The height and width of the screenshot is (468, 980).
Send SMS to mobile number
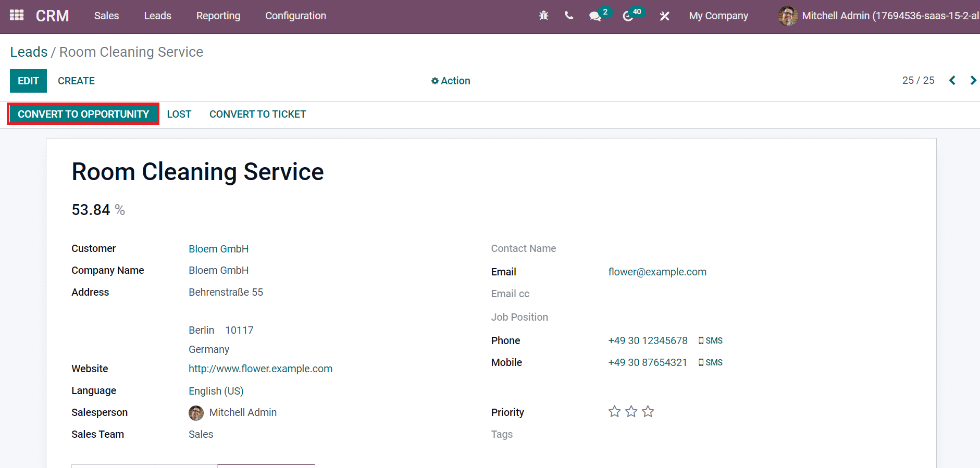pos(711,362)
